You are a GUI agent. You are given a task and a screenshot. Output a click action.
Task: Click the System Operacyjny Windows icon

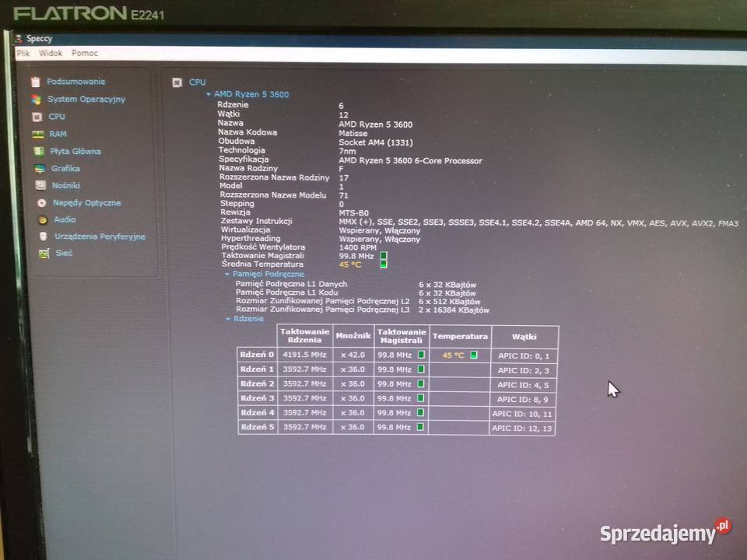point(37,99)
